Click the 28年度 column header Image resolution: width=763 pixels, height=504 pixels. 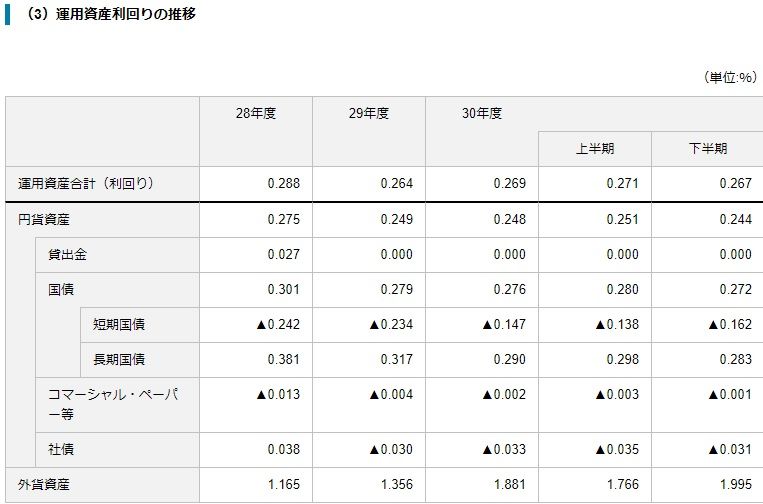pos(256,113)
